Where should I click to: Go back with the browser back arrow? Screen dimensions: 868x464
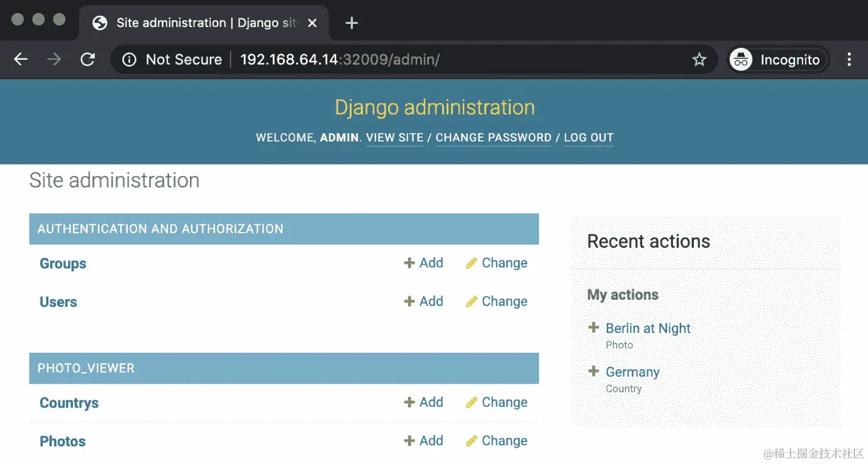(21, 60)
